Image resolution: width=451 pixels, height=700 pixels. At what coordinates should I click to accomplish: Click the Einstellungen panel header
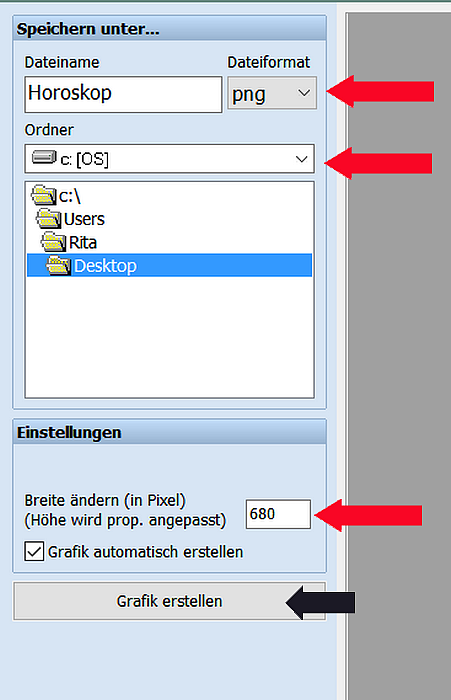[x=170, y=432]
